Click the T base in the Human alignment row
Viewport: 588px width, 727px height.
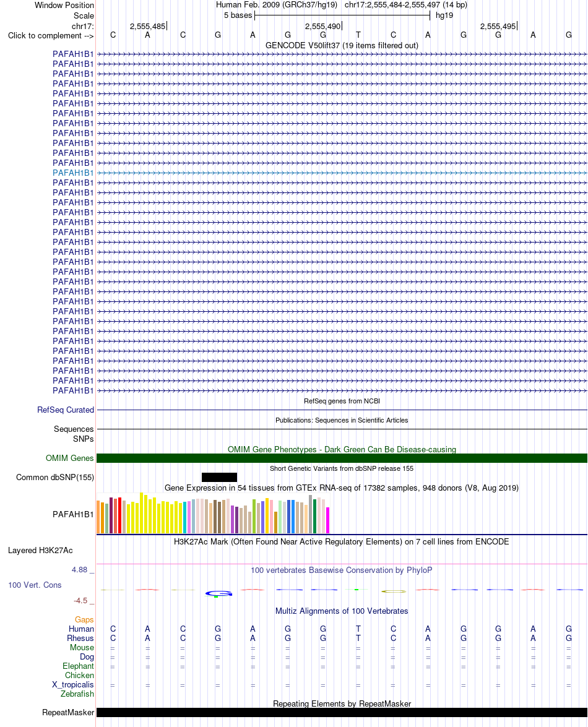tap(358, 629)
